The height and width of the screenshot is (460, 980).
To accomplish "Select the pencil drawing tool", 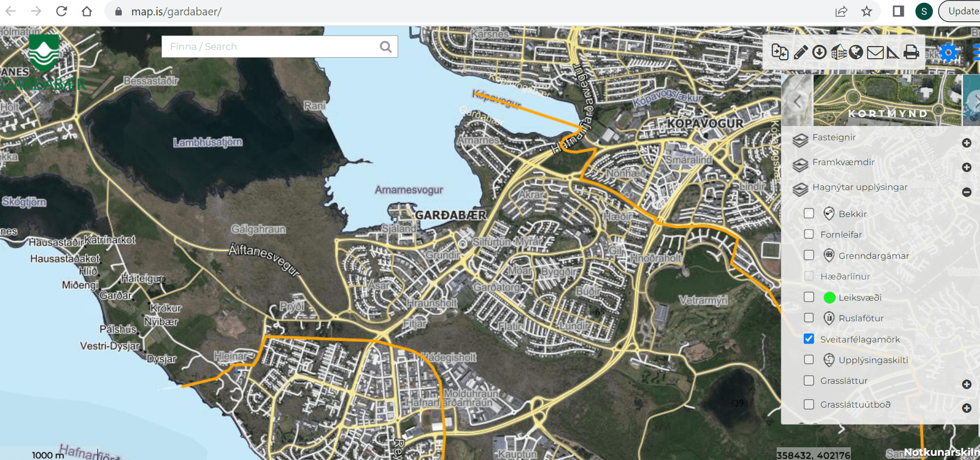I will 800,52.
